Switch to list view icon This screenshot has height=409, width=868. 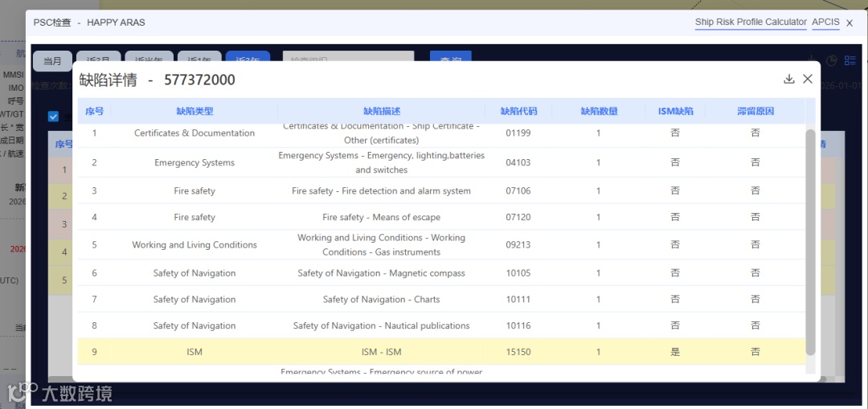tap(850, 61)
